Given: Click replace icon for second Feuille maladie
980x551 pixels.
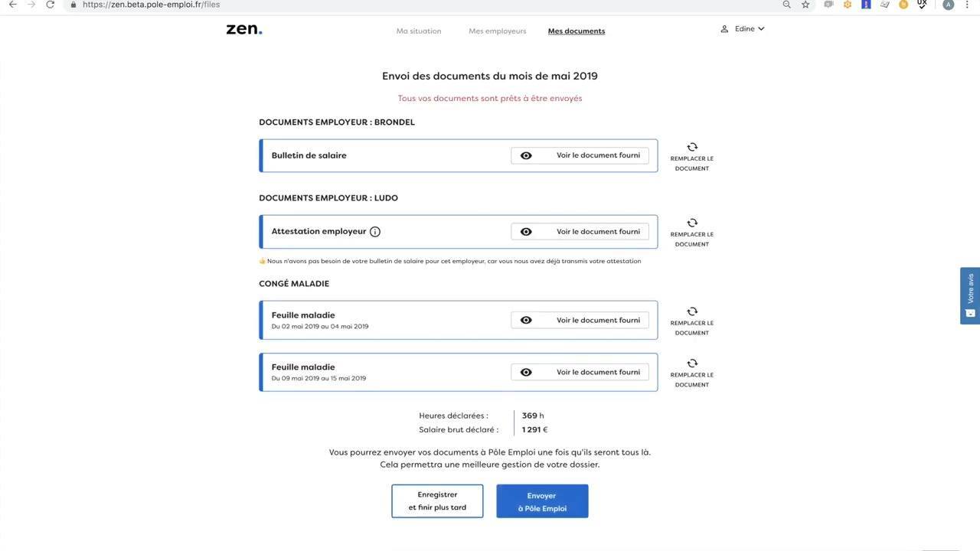Looking at the screenshot, I should pos(692,364).
